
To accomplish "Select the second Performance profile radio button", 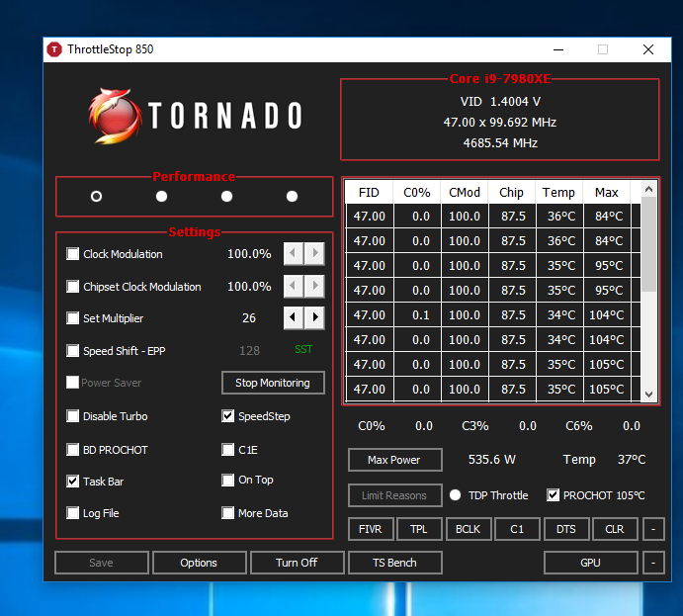I will coord(161,197).
